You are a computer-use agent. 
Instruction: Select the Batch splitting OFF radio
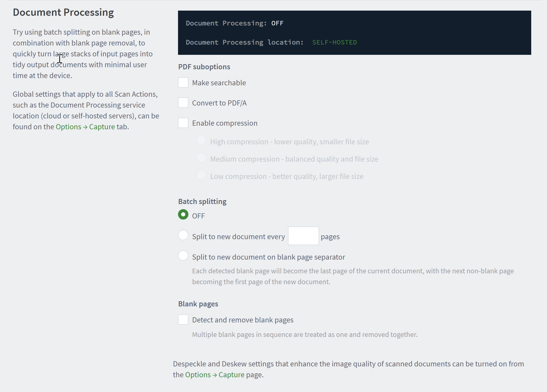tap(183, 215)
